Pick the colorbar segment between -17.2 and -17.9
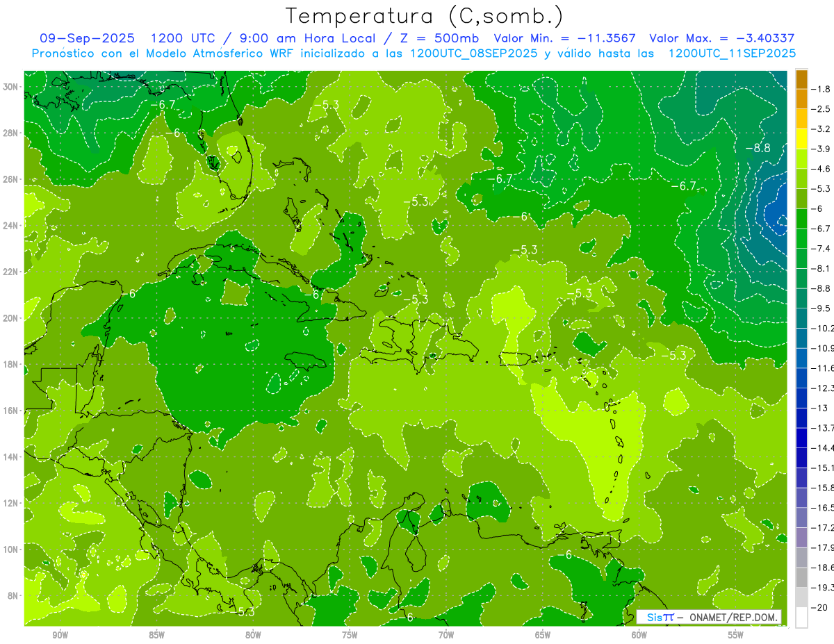The image size is (834, 644). click(x=801, y=537)
